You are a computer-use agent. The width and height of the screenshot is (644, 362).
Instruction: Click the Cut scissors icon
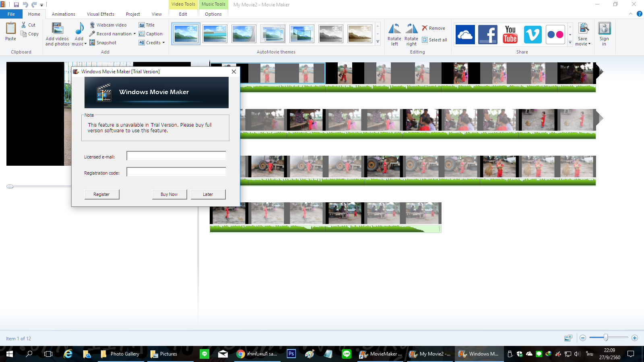coord(24,25)
